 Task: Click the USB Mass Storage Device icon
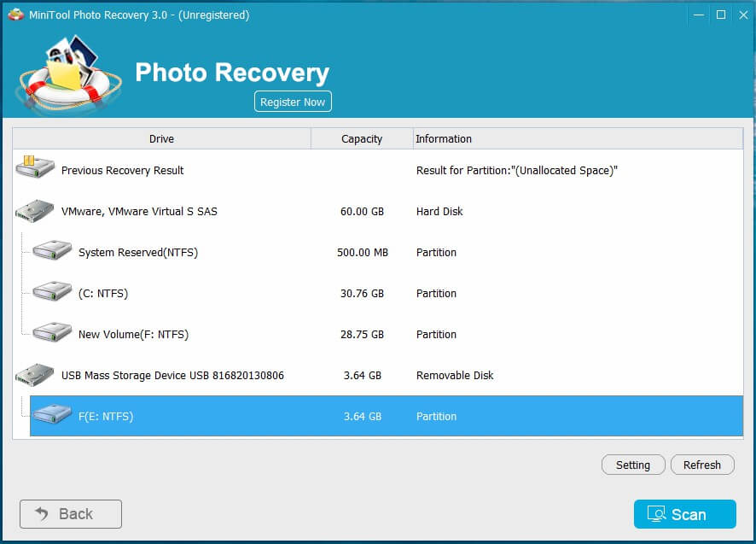(x=35, y=375)
